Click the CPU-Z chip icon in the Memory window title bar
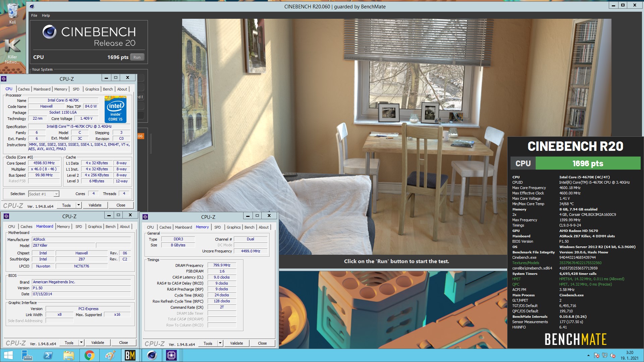This screenshot has width=644, height=362. point(145,217)
